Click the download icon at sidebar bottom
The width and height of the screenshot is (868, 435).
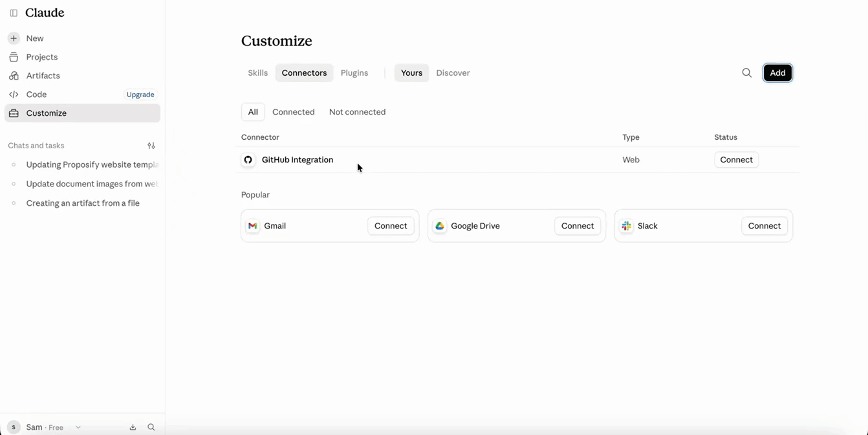coord(133,427)
